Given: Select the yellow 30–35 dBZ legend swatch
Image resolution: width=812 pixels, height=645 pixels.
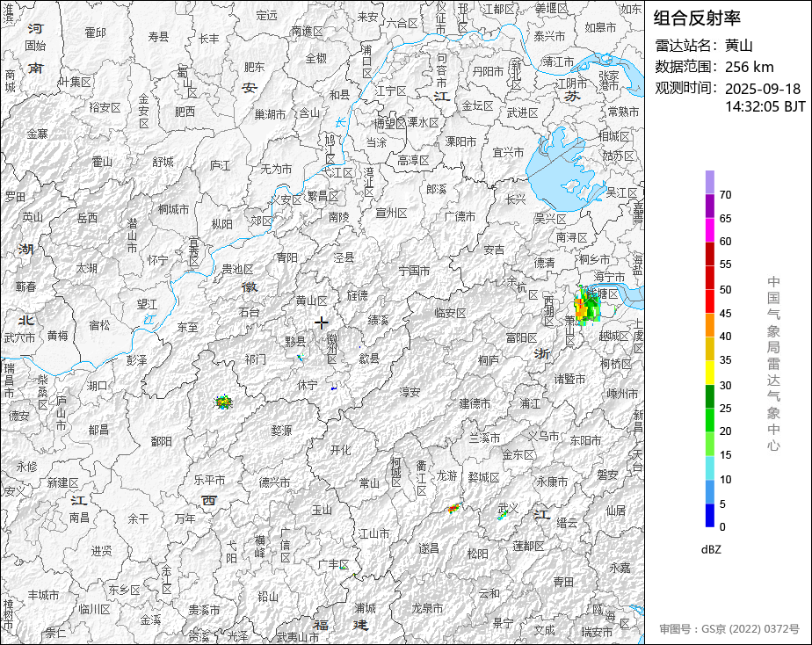Looking at the screenshot, I should [x=709, y=373].
